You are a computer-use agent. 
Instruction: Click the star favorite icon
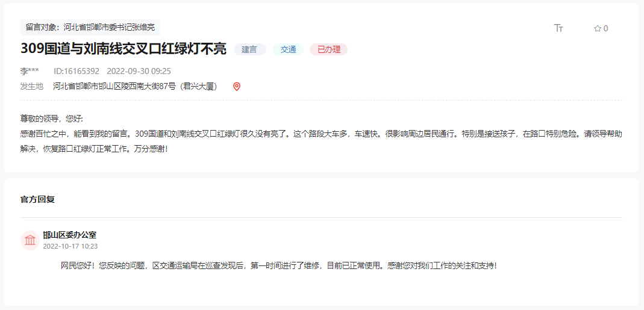point(597,28)
